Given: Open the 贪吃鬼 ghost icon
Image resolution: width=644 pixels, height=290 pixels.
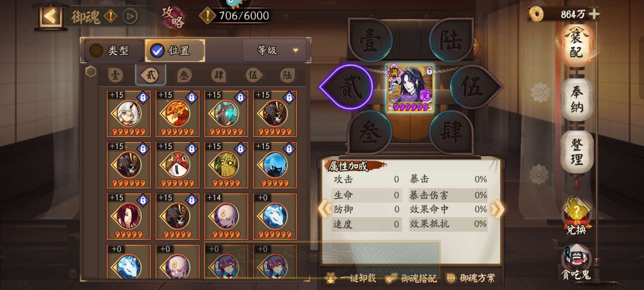Looking at the screenshot, I should (576, 262).
